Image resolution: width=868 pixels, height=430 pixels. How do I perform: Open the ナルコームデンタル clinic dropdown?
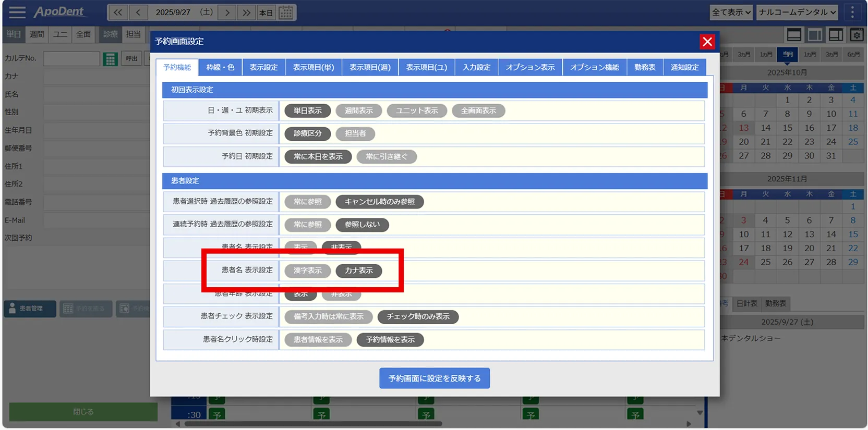[x=797, y=12]
